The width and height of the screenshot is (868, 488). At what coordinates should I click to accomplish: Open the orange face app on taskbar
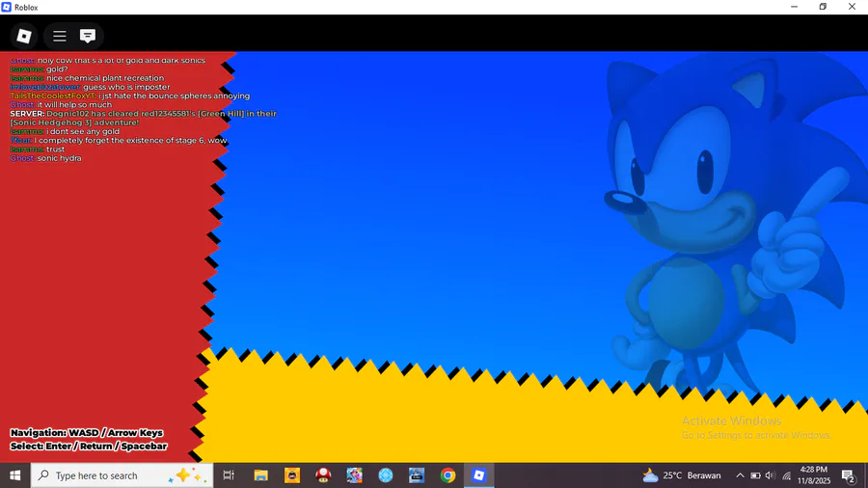[x=291, y=475]
